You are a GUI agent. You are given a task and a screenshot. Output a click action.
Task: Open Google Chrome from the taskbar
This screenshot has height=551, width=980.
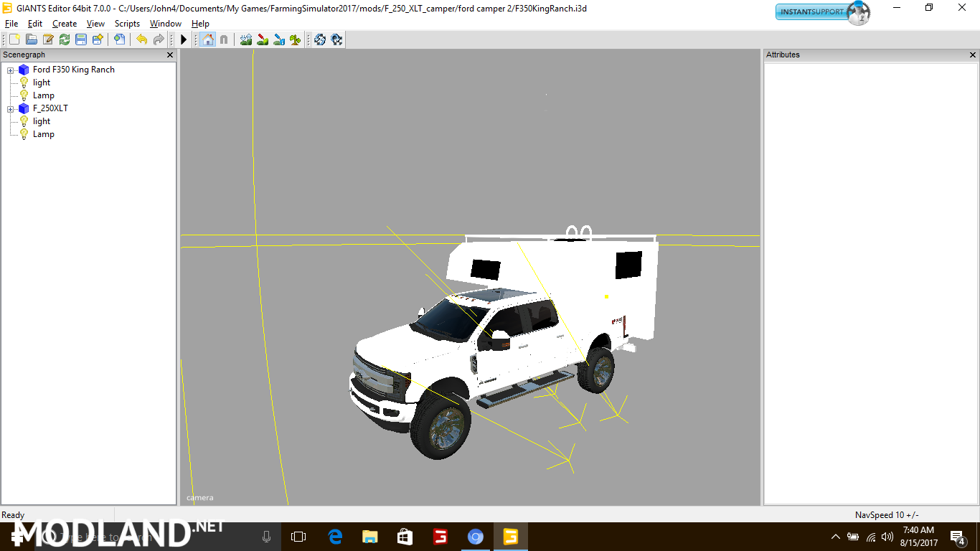(x=476, y=536)
